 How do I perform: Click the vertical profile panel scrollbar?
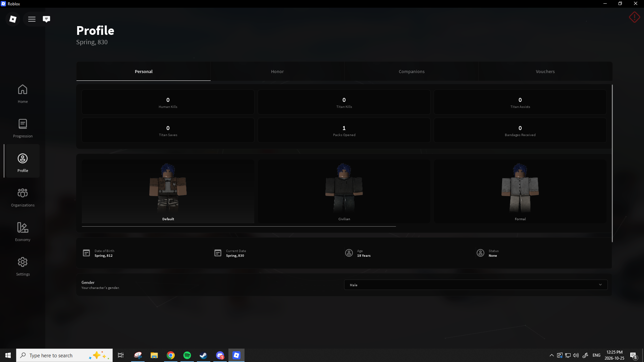click(612, 163)
